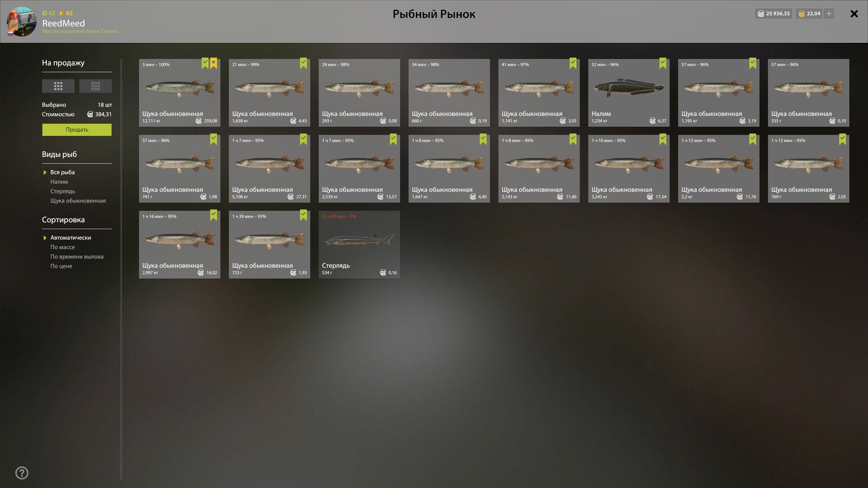
Task: Uncheck the selection mark on Налим card
Action: click(663, 63)
